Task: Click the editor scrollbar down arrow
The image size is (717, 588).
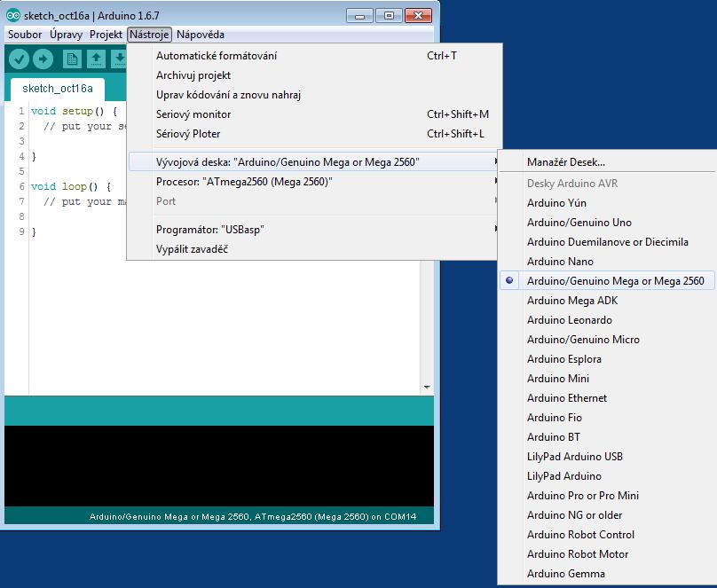Action: tap(427, 388)
